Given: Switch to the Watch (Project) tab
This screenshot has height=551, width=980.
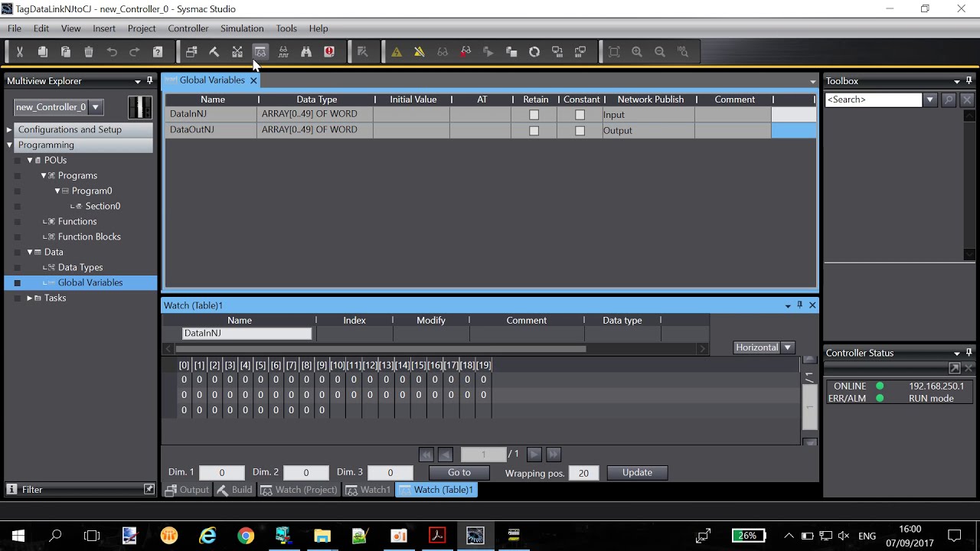Looking at the screenshot, I should [299, 490].
